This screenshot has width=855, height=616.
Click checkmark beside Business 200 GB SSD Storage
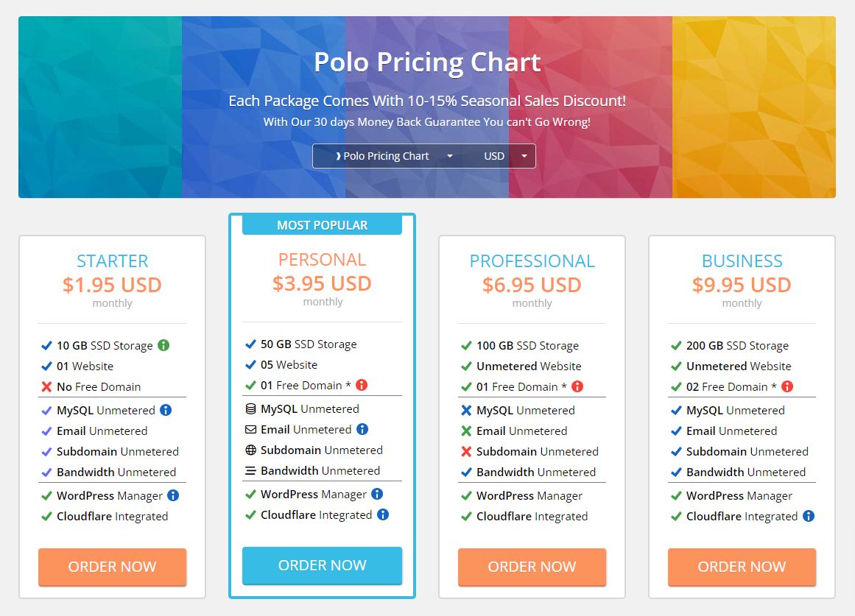[676, 346]
